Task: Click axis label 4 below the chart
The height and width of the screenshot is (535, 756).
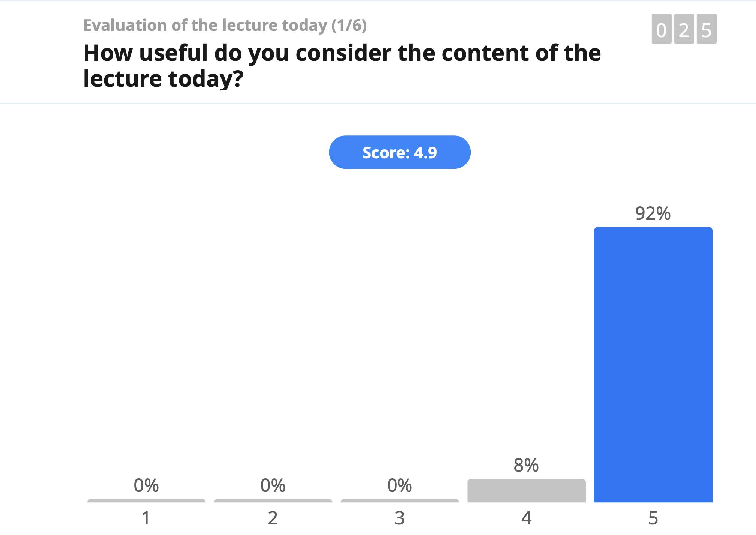Action: [x=526, y=518]
